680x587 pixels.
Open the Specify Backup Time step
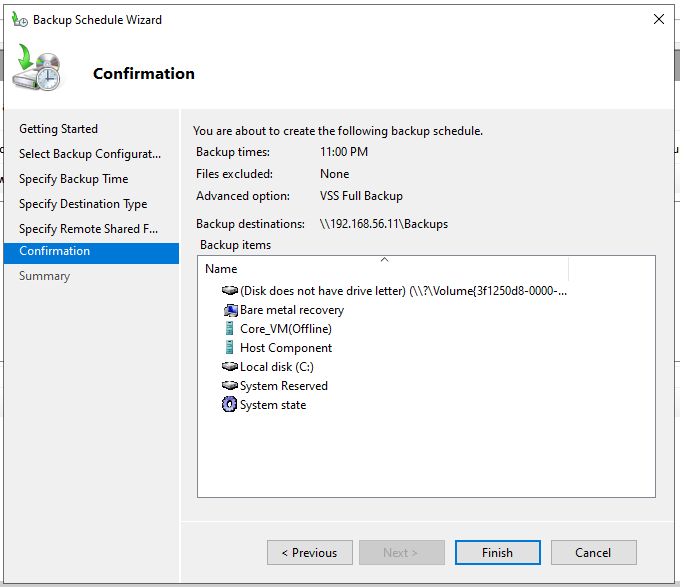click(x=74, y=179)
